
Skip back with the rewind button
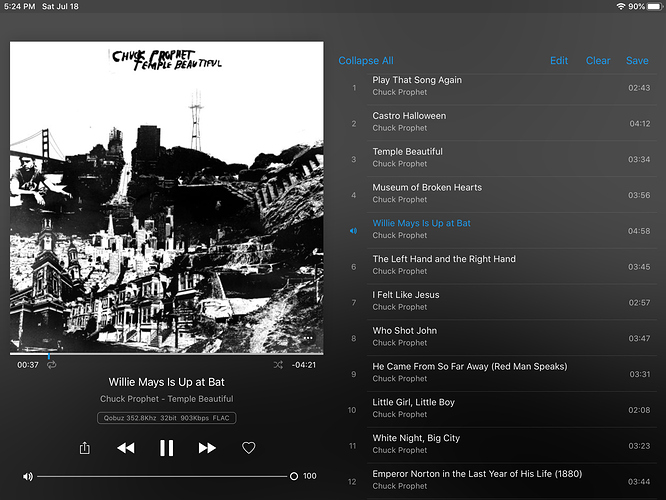point(126,448)
